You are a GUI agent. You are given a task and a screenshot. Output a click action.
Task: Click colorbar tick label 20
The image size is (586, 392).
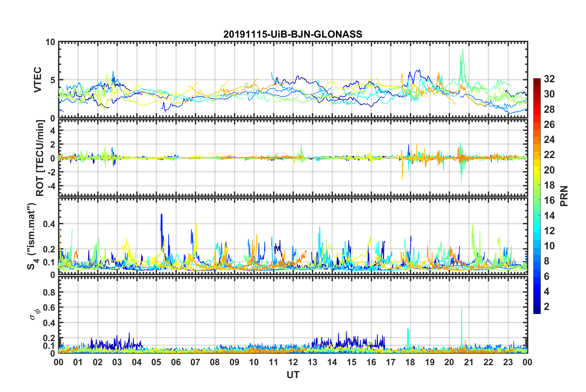click(x=549, y=170)
